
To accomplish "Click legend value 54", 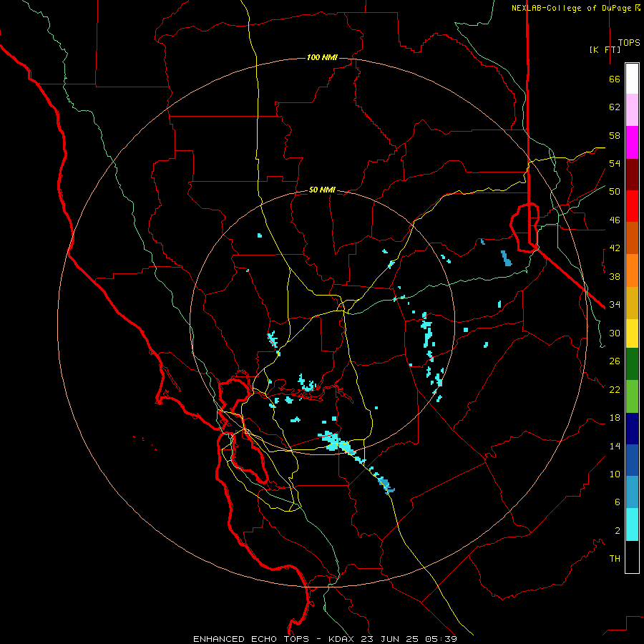I will click(615, 163).
